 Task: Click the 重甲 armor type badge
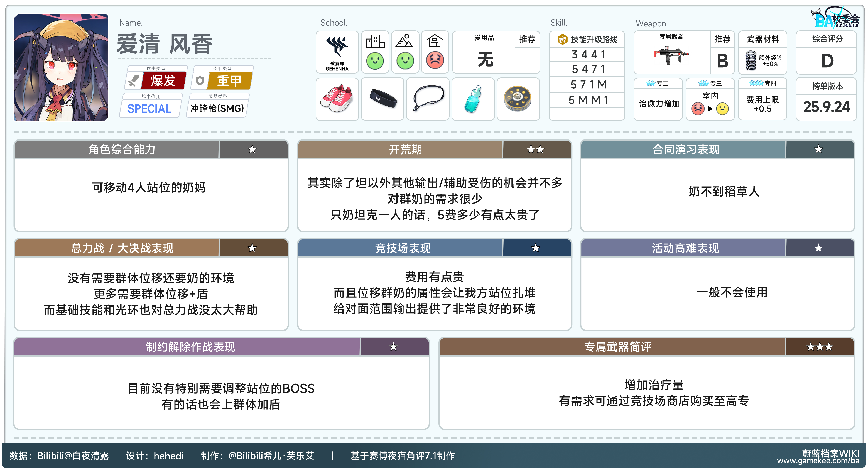click(229, 81)
